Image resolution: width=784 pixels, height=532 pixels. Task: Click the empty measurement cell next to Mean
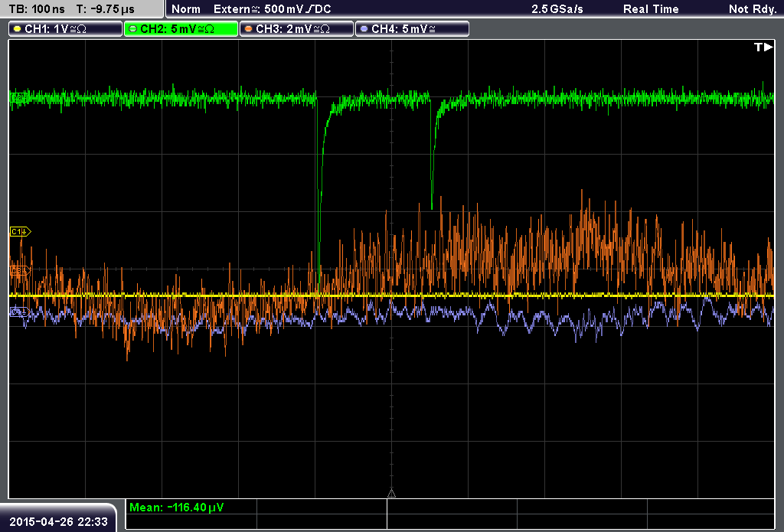click(x=322, y=507)
